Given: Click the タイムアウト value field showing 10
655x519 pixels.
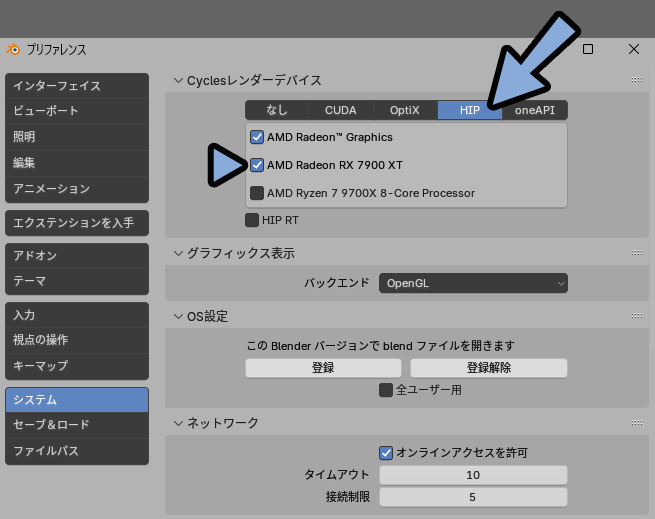Looking at the screenshot, I should coord(473,475).
